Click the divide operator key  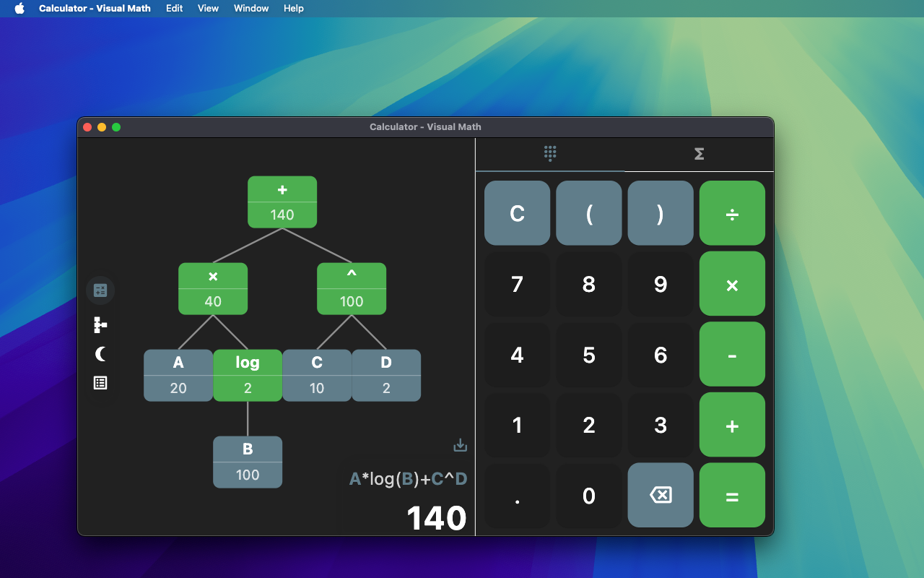click(x=732, y=213)
